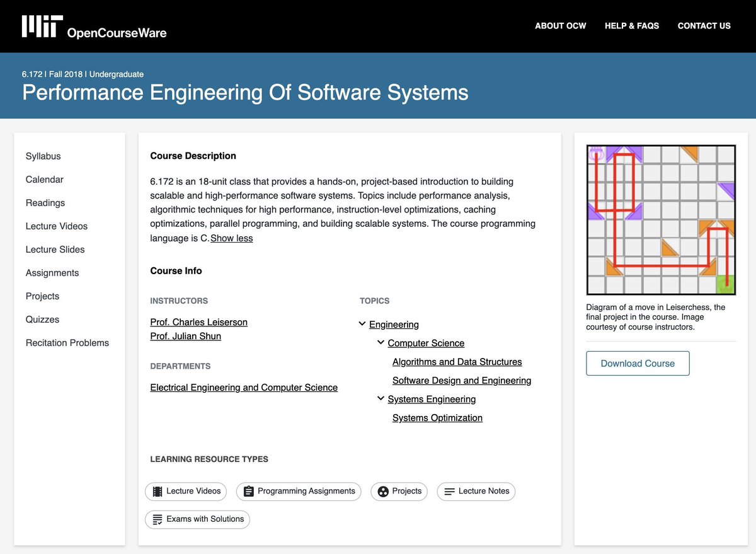756x554 pixels.
Task: Open Syllabus in the sidebar
Action: (x=43, y=156)
